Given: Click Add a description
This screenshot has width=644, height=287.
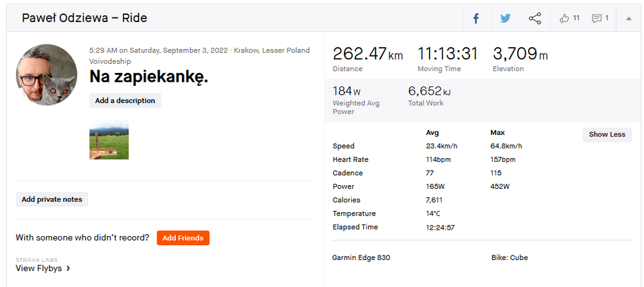Looking at the screenshot, I should pos(125,101).
